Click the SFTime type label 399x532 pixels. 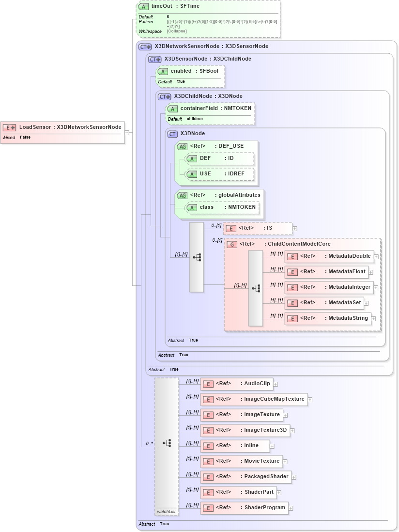[x=190, y=6]
